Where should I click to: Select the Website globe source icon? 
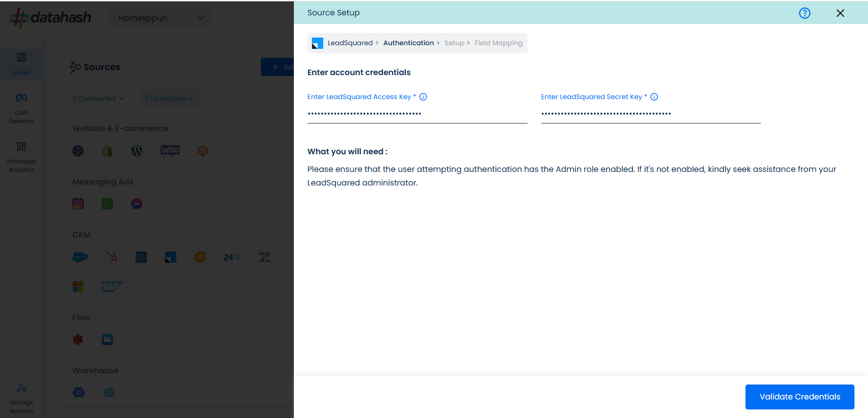point(78,151)
